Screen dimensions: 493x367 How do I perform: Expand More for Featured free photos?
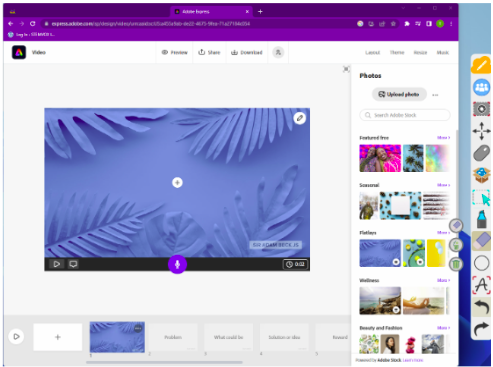pos(443,137)
